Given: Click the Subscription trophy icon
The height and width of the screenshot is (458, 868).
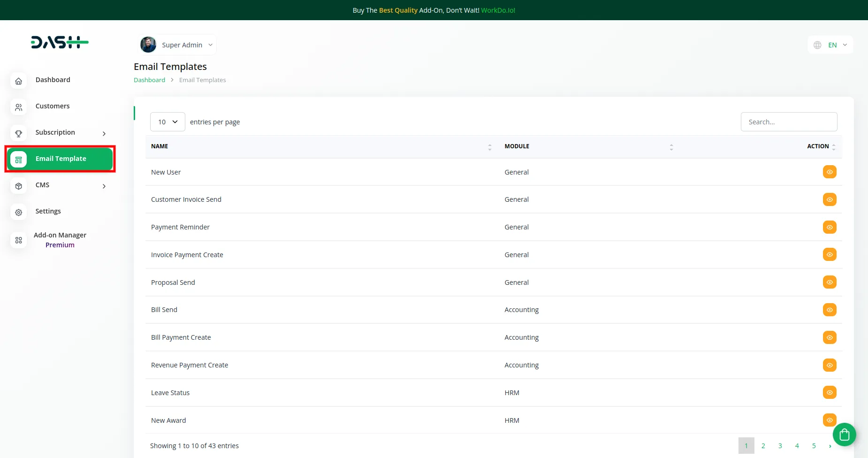Looking at the screenshot, I should (18, 134).
